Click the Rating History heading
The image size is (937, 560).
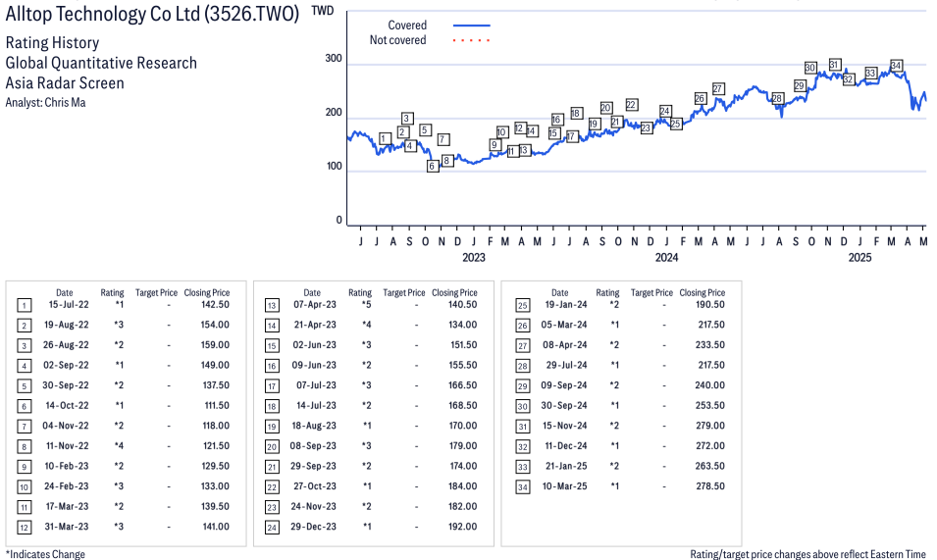click(x=53, y=43)
